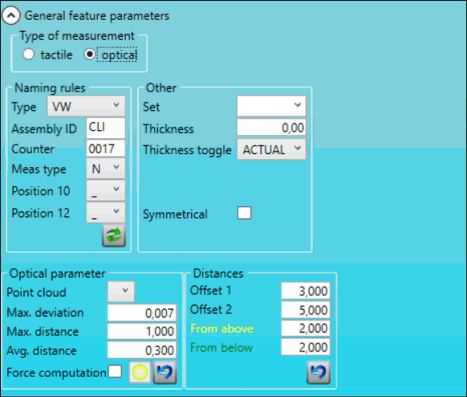The image size is (467, 397).
Task: Click the Naming rules group title
Action: [50, 88]
